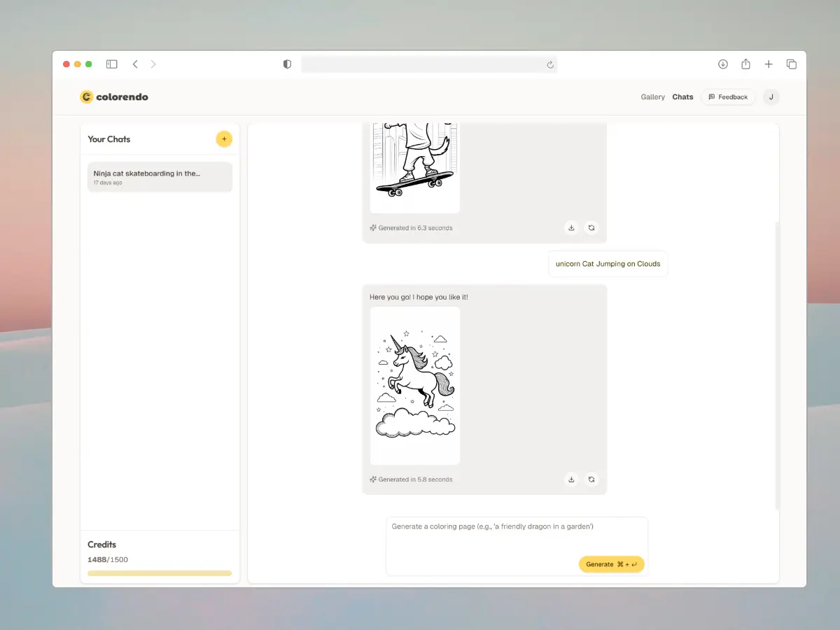Open the Gallery page
Image resolution: width=840 pixels, height=630 pixels.
[652, 97]
